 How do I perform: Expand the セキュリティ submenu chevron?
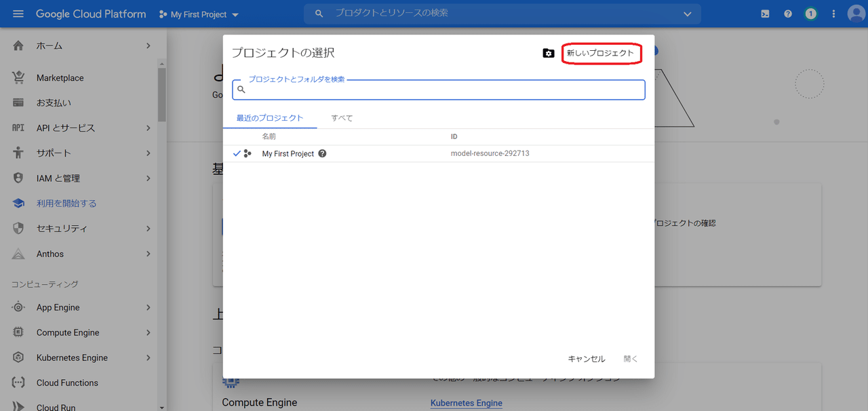[x=148, y=229]
